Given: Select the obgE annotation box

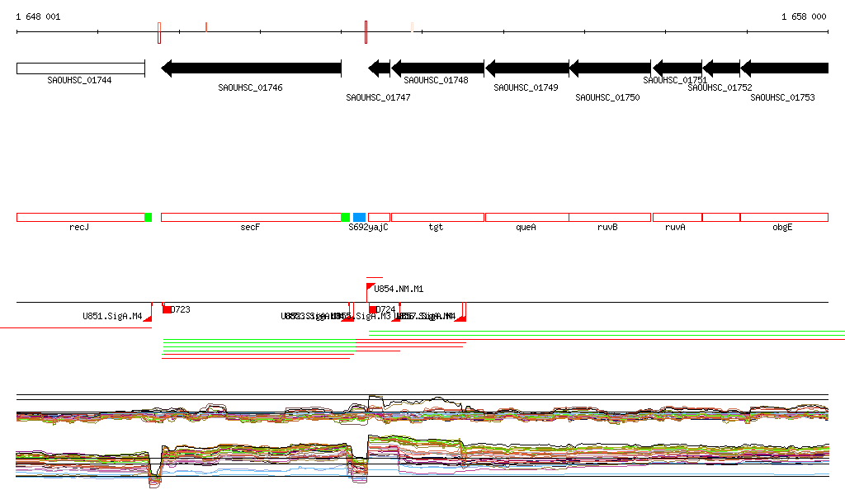Looking at the screenshot, I should 783,217.
